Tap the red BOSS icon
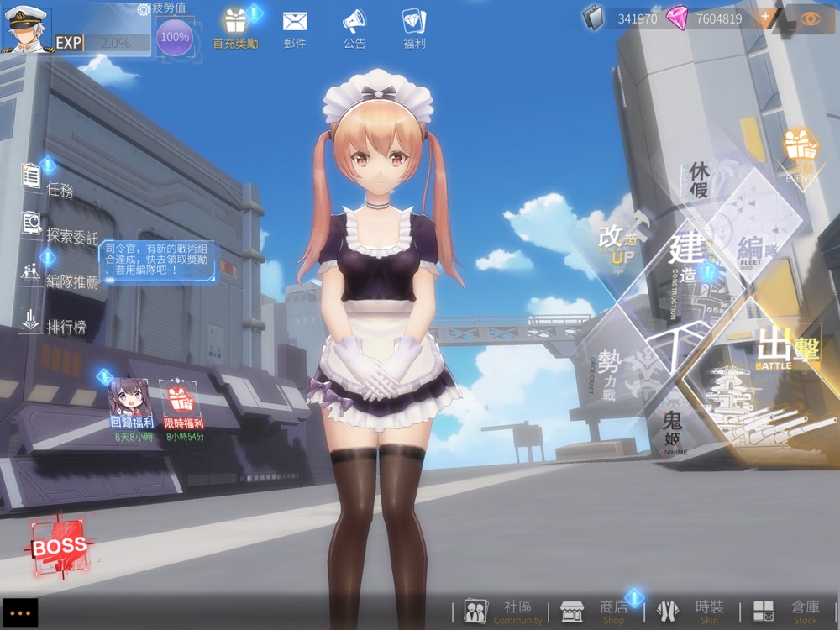840x630 pixels. pos(59,546)
